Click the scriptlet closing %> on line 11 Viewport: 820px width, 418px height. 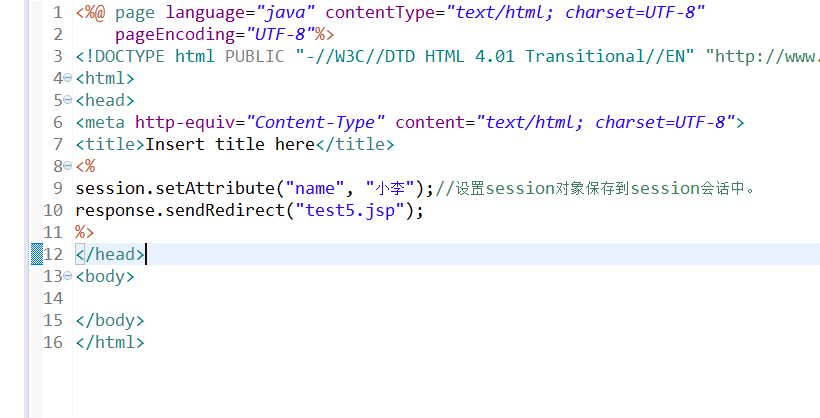point(85,232)
